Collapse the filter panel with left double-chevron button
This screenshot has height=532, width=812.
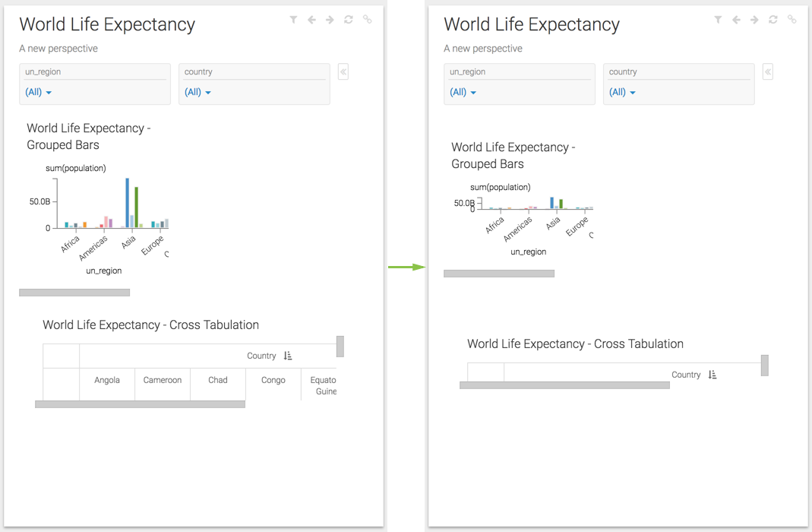[343, 72]
